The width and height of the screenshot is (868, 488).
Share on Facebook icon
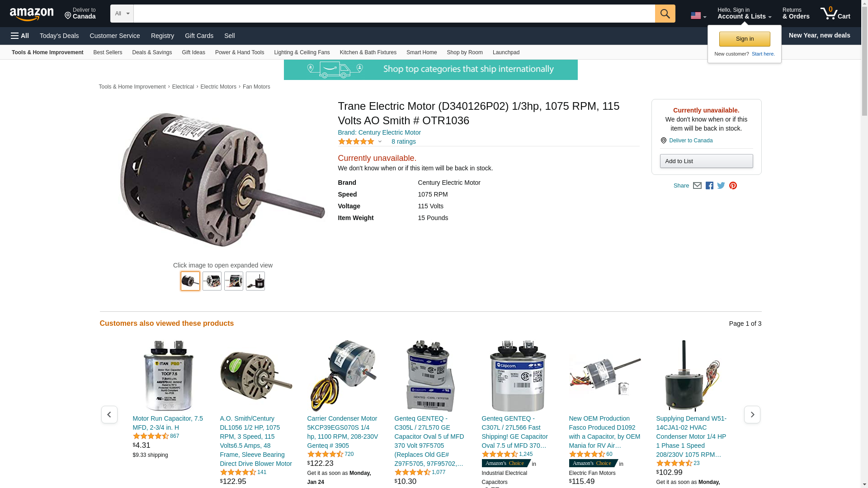click(709, 186)
